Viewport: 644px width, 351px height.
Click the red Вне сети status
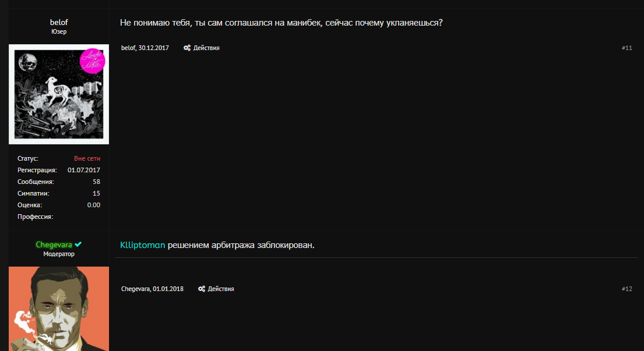87,158
